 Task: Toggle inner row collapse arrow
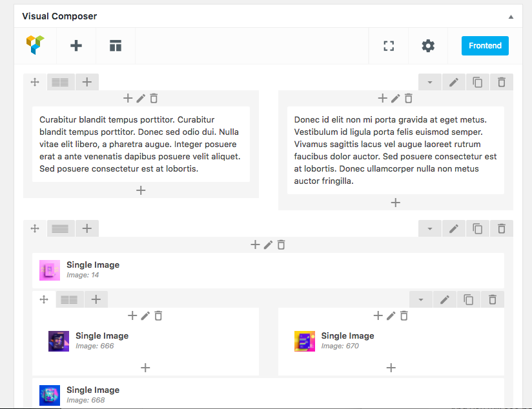pyautogui.click(x=421, y=299)
